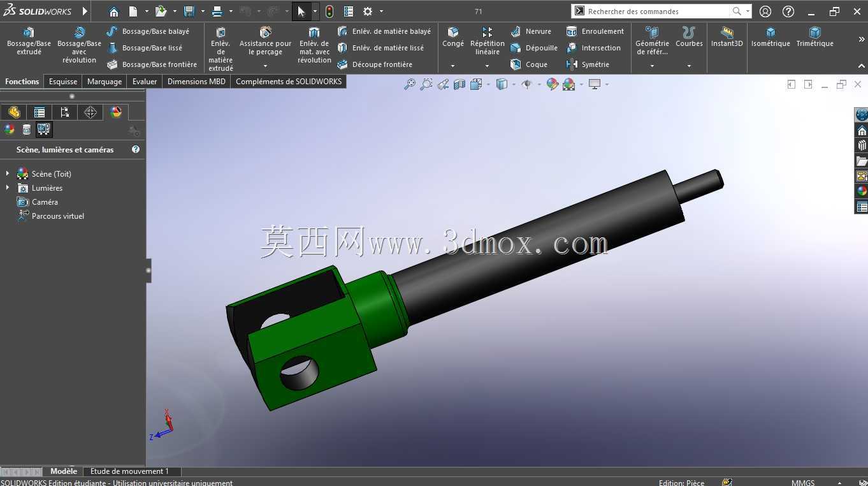Click Répétition linéaire pattern tool

pos(487,41)
